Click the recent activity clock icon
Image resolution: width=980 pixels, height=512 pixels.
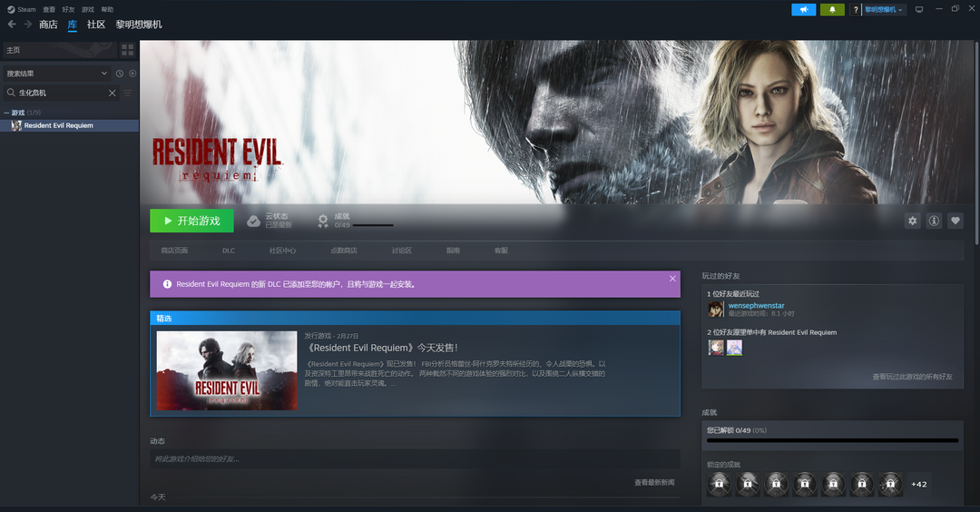pos(120,74)
